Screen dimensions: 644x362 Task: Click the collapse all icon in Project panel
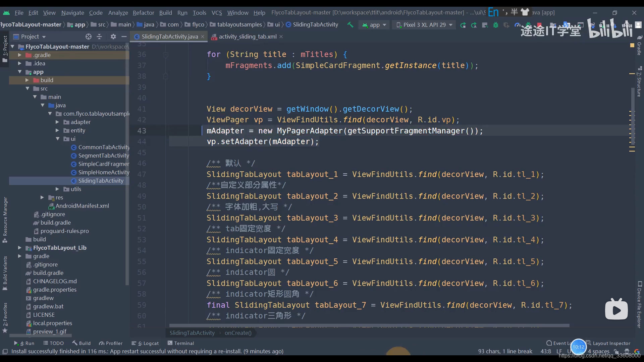point(99,37)
